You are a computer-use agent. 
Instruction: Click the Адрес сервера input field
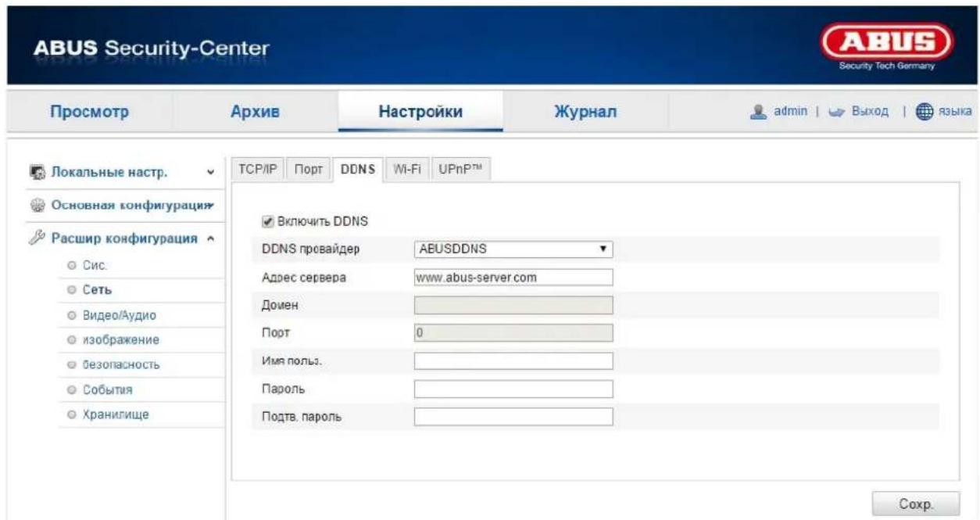(513, 277)
